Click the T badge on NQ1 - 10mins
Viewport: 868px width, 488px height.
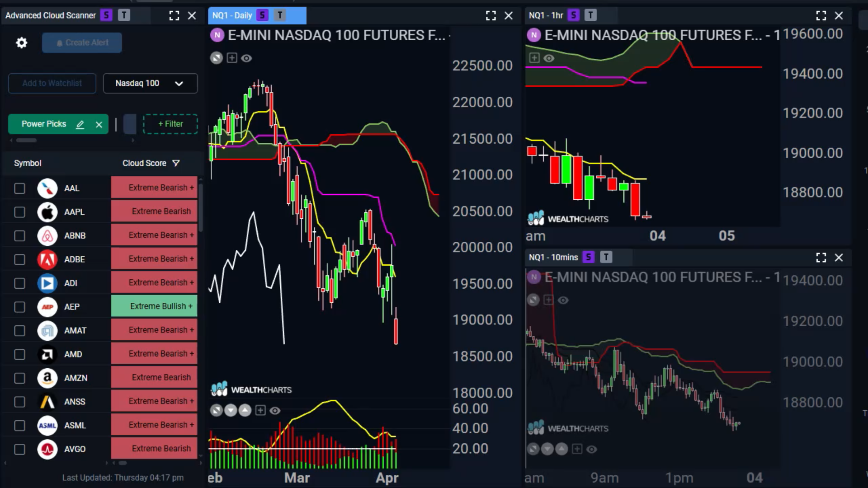(606, 257)
